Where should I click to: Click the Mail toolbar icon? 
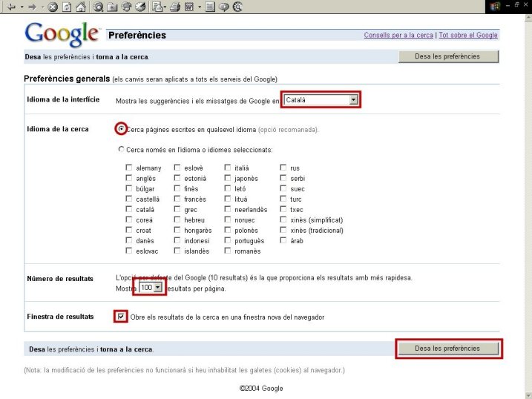157,7
